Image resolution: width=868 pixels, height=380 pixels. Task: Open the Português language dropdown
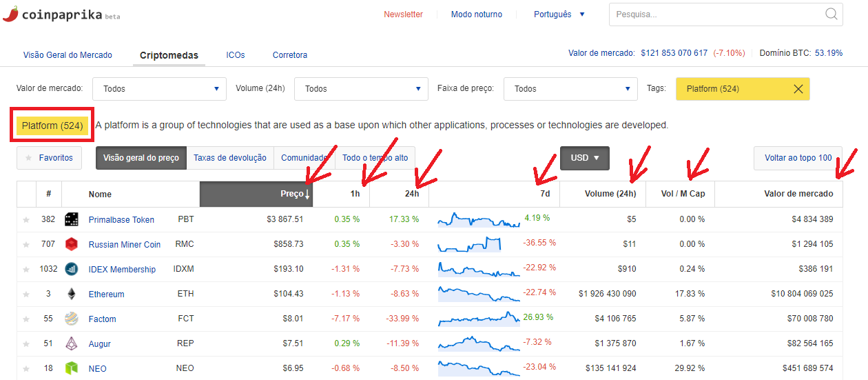tap(559, 14)
